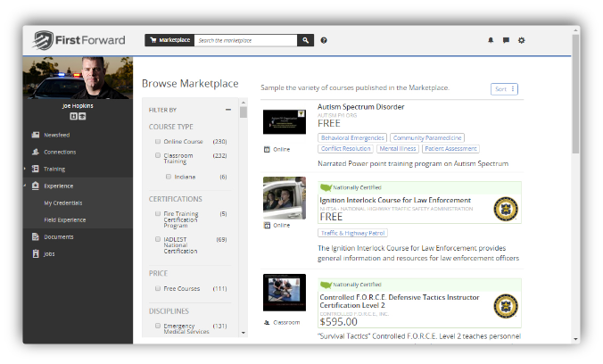Check the Free Courses filter

pos(158,288)
